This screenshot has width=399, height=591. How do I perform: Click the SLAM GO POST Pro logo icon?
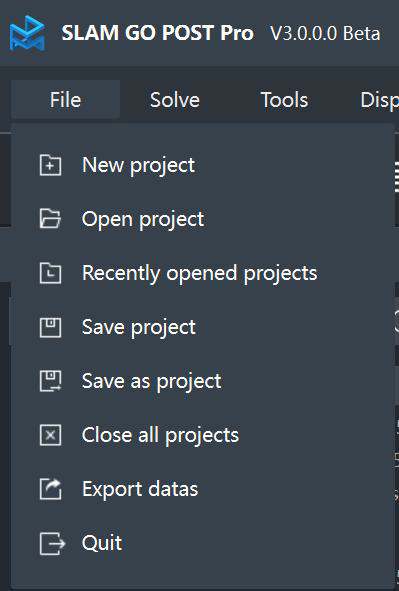27,33
